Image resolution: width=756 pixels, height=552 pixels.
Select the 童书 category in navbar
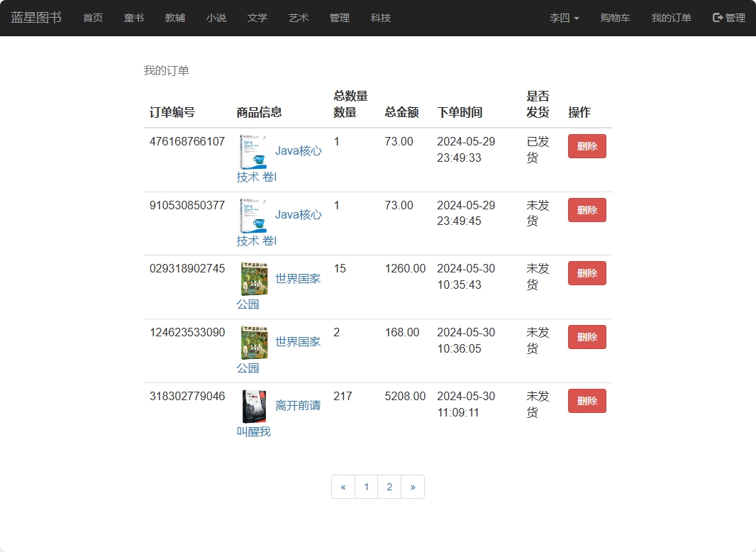pos(134,18)
